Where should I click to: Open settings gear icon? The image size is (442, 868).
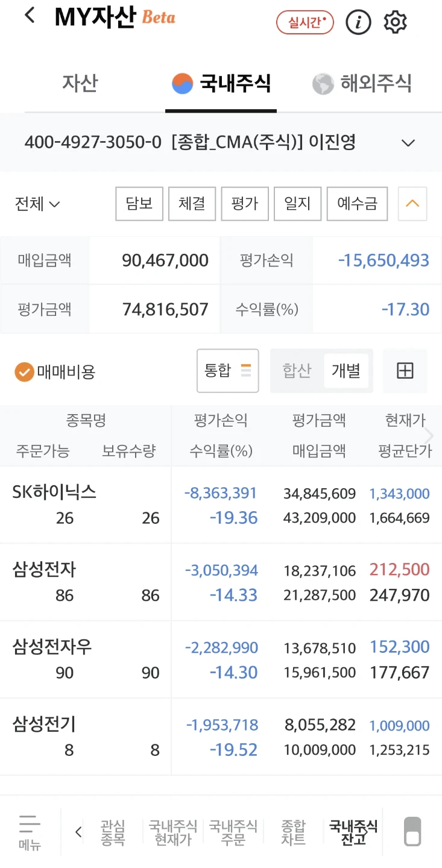pos(396,22)
